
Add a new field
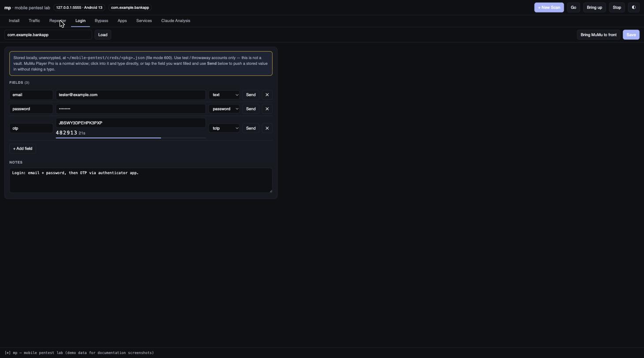coord(22,149)
